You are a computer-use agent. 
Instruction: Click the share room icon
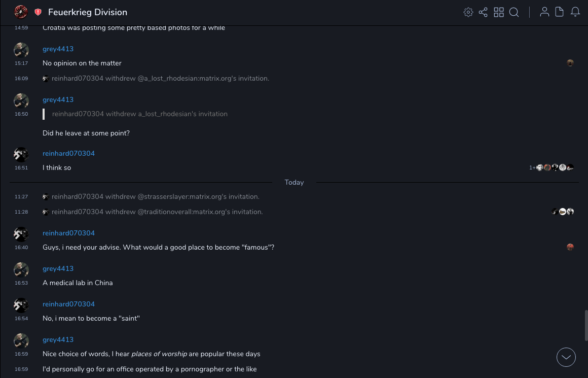click(x=483, y=12)
